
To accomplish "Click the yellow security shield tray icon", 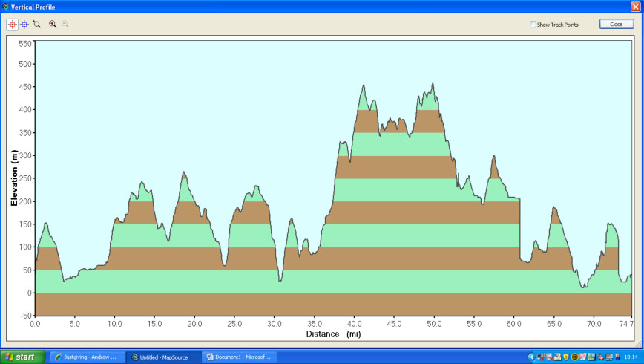I will [566, 357].
